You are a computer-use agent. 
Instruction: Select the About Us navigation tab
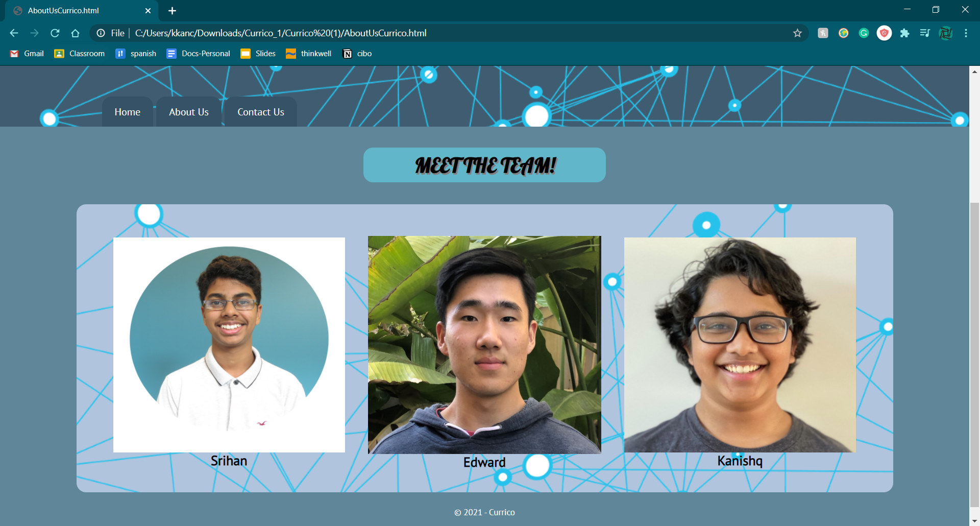[x=189, y=112]
